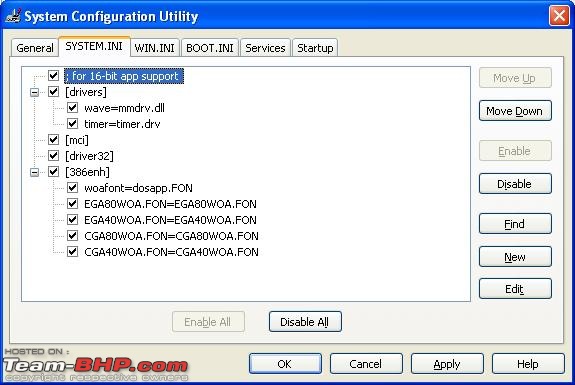Select '; for 16-bit app support' entry

click(124, 76)
